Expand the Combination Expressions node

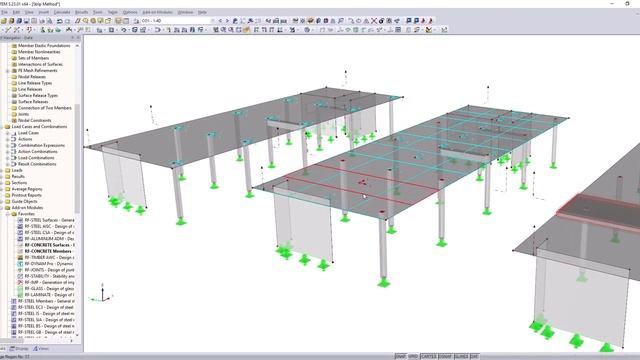pyautogui.click(x=7, y=145)
